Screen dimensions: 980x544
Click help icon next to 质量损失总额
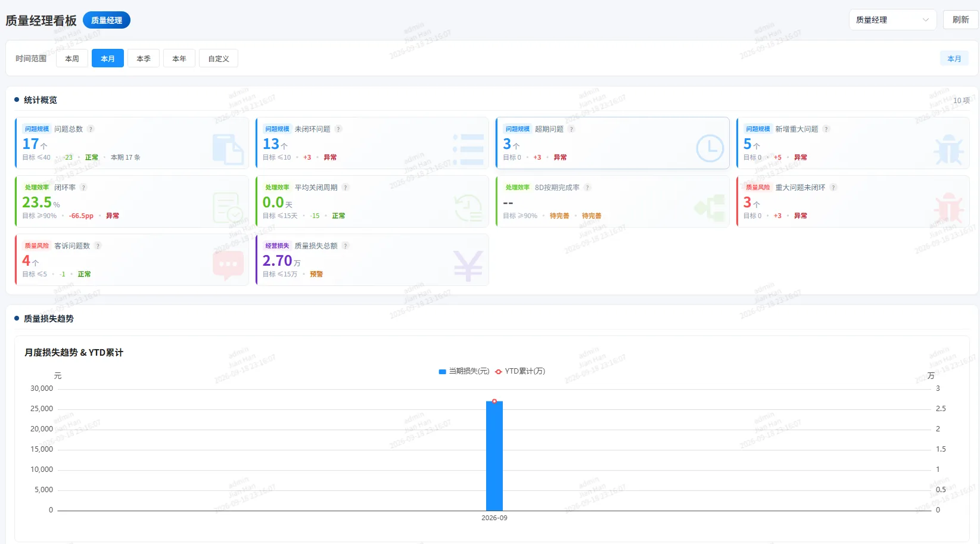(x=346, y=246)
